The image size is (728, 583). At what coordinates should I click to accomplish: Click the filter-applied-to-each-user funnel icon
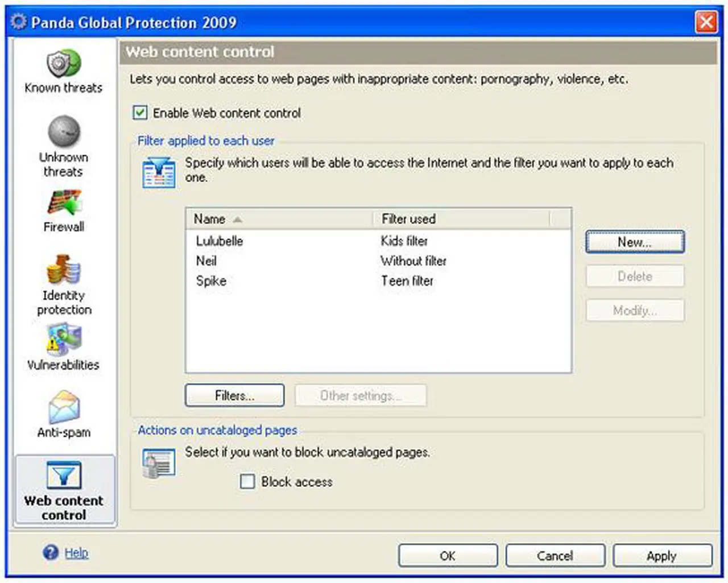click(x=159, y=172)
